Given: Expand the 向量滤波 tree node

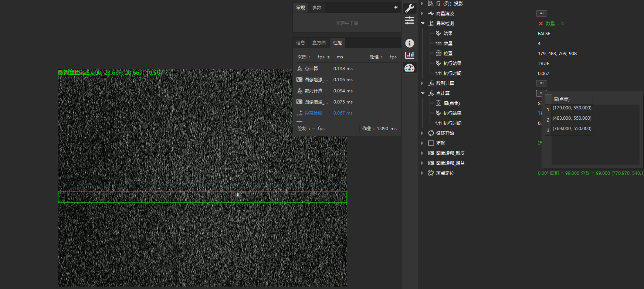Looking at the screenshot, I should click(422, 13).
